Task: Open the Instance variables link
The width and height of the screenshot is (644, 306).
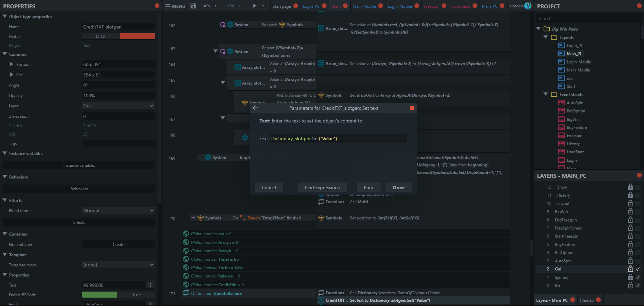Action: tap(79, 165)
